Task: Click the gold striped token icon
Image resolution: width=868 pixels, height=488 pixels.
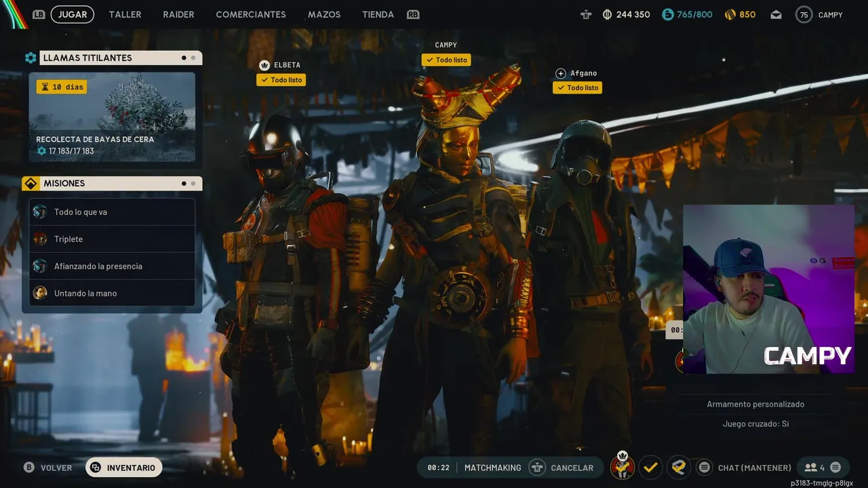Action: 730,14
